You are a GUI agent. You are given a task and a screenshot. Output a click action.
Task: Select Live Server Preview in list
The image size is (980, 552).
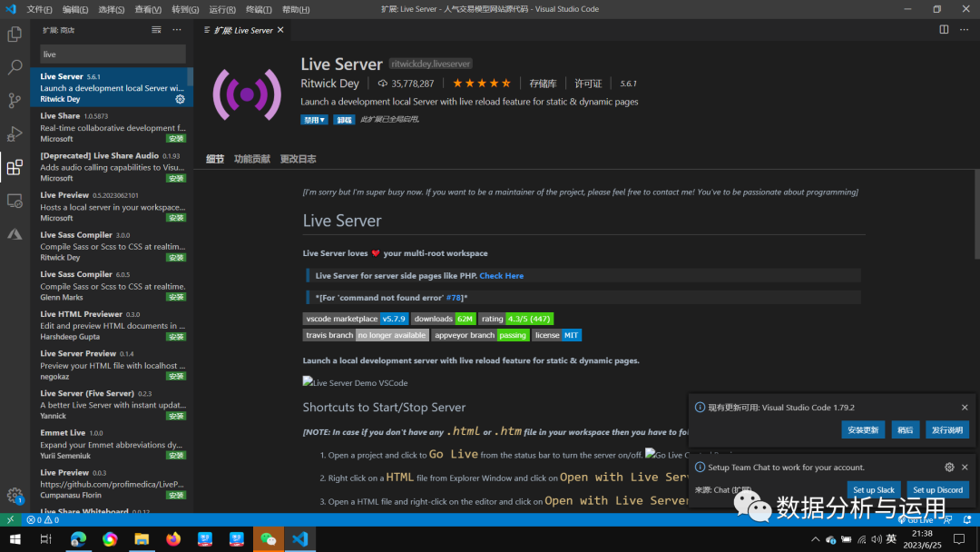point(112,364)
